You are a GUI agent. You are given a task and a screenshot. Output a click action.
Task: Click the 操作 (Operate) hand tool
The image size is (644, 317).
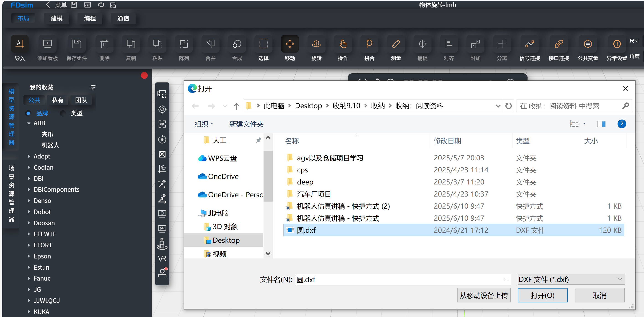343,44
